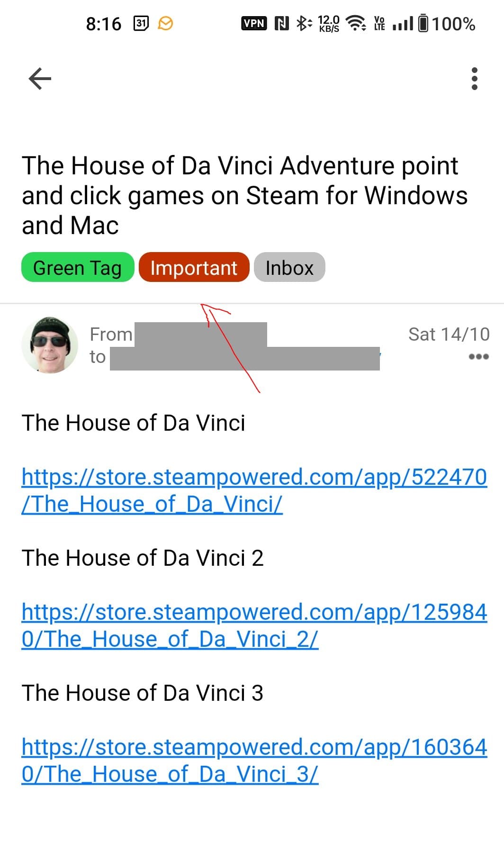This screenshot has height=851, width=504.
Task: Tap the NFC status icon
Action: (282, 23)
